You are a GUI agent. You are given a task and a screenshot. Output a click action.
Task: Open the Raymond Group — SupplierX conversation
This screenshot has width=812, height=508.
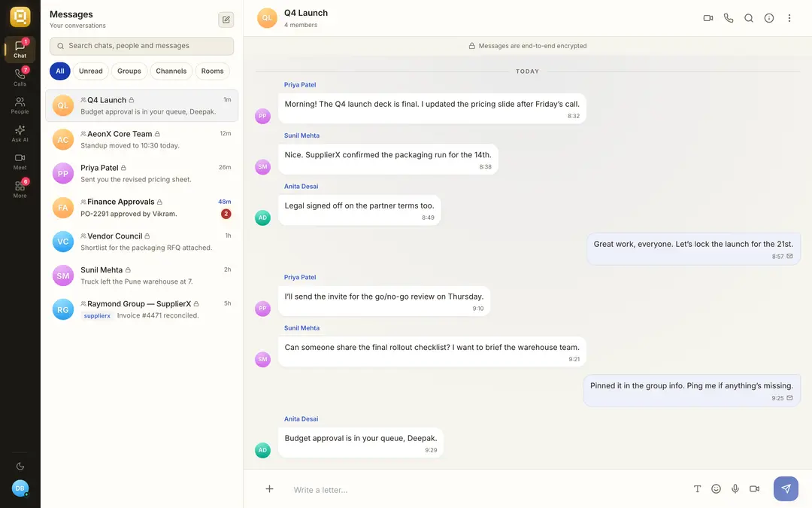(x=141, y=309)
